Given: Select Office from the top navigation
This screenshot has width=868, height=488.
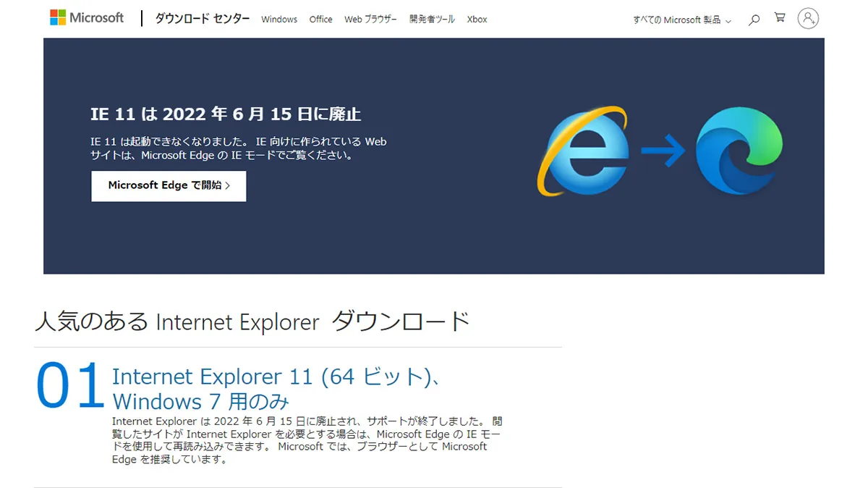Looking at the screenshot, I should click(x=320, y=20).
